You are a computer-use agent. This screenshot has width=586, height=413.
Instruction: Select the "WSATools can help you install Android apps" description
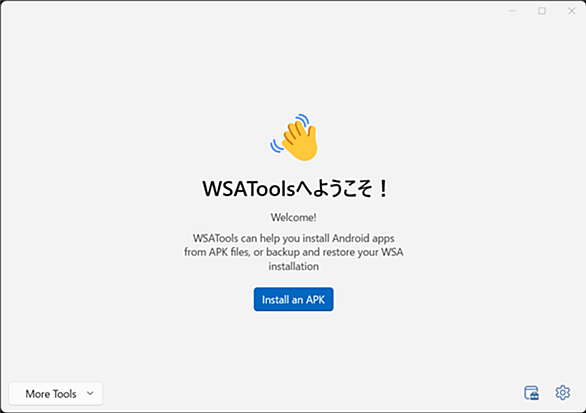[293, 252]
